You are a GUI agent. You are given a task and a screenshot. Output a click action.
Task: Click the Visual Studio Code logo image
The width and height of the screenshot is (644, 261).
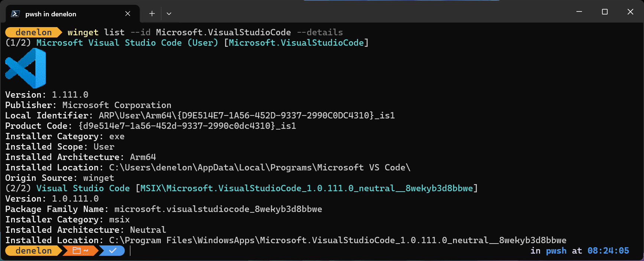pyautogui.click(x=26, y=68)
